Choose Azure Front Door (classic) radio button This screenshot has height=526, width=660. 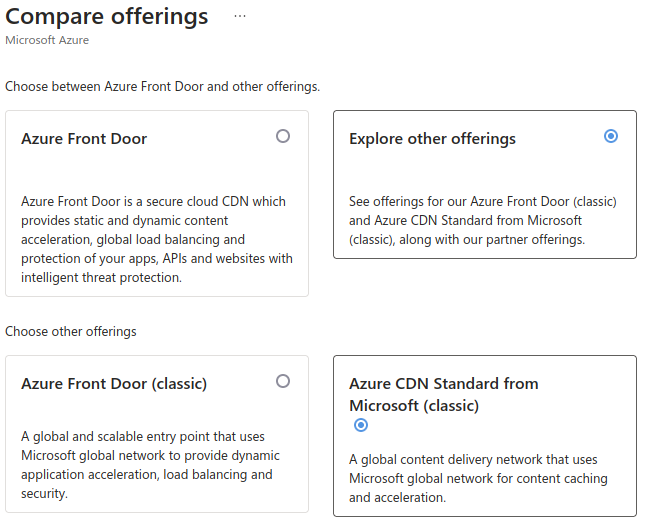(283, 381)
